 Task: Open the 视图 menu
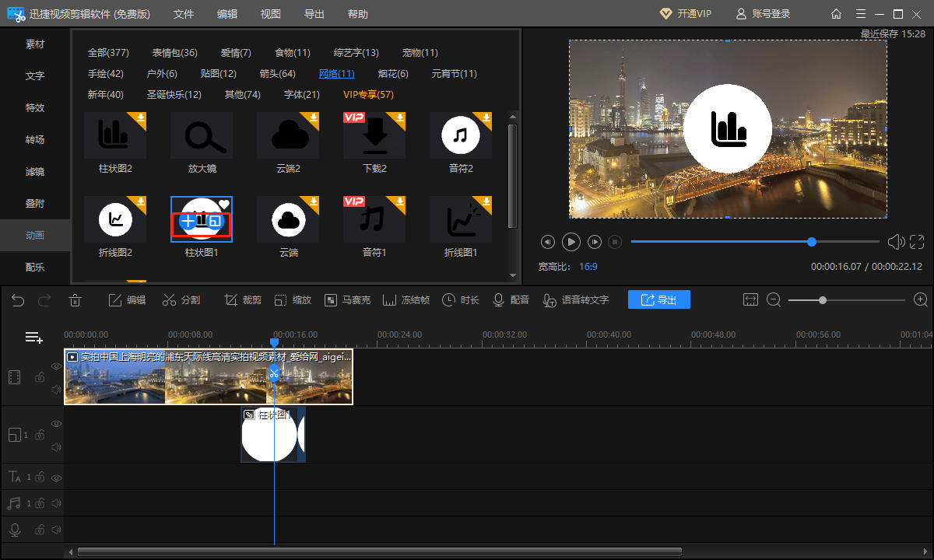click(x=271, y=14)
